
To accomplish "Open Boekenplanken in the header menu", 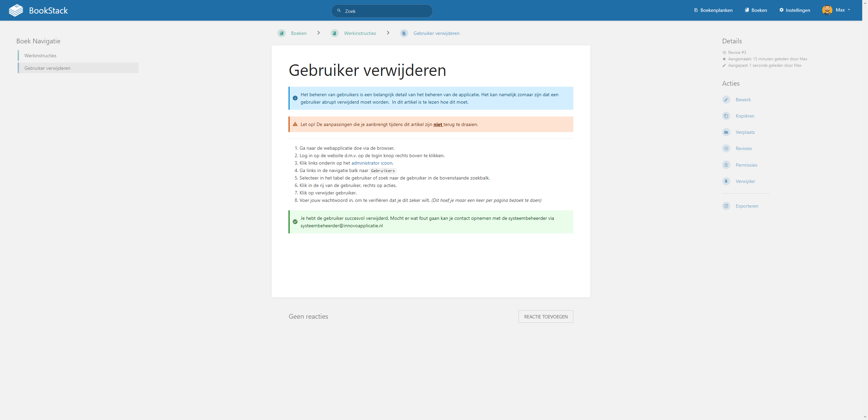I will [x=713, y=10].
